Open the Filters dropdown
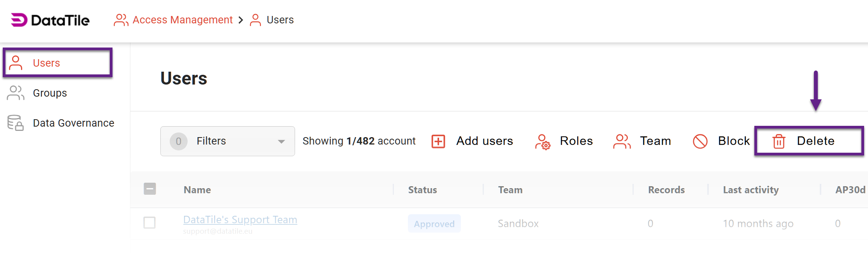 pyautogui.click(x=227, y=141)
